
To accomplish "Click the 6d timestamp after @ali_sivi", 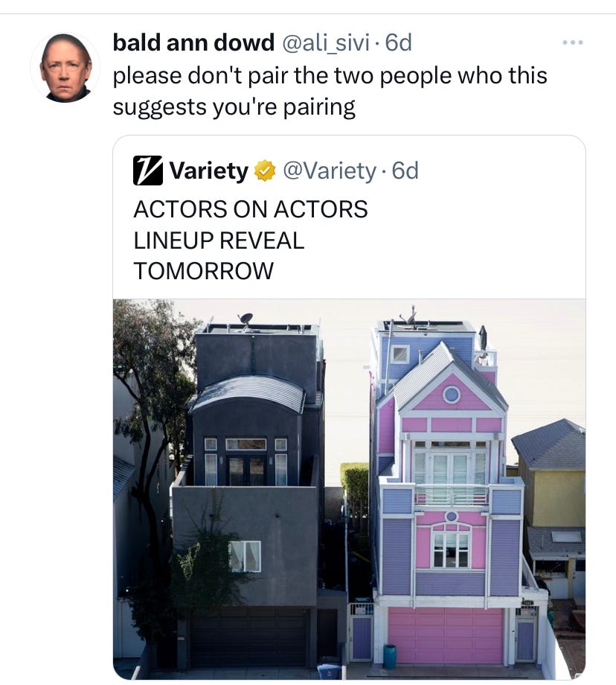I will [399, 42].
